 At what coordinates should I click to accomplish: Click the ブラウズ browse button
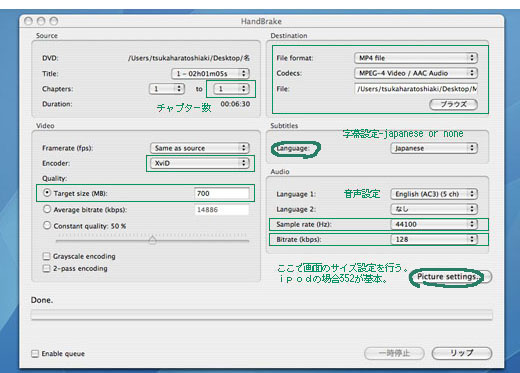point(453,104)
